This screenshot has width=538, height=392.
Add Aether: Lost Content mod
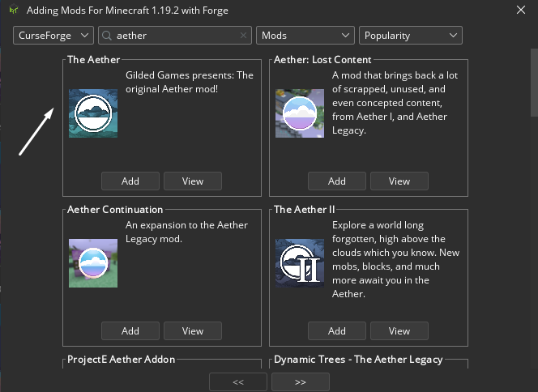(337, 181)
